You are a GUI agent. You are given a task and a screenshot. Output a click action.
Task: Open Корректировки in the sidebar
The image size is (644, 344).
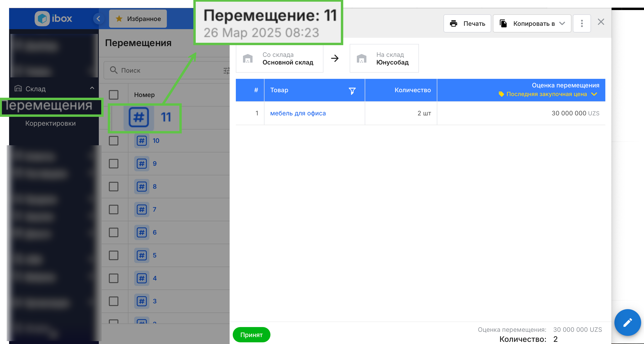[50, 123]
